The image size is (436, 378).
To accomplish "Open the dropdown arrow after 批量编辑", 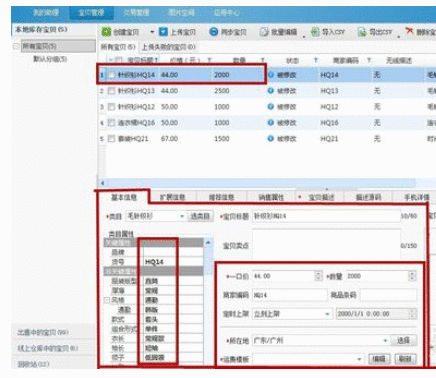I will coord(304,36).
